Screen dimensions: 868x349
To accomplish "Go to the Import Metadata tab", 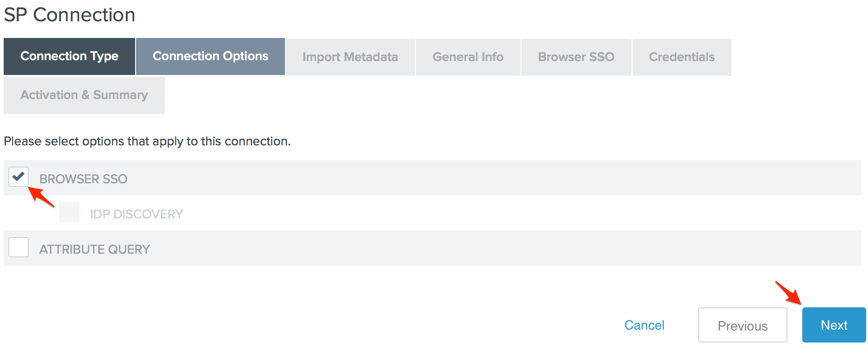I will (x=350, y=57).
